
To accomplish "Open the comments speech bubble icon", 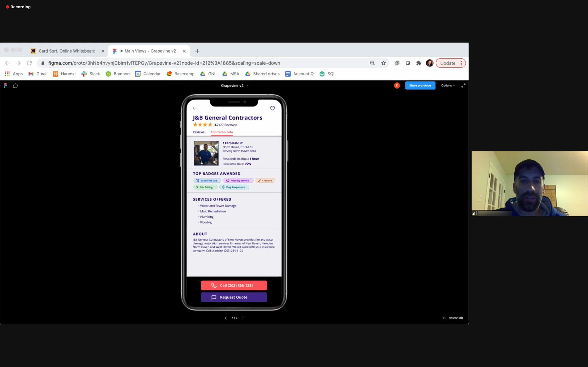I will tap(15, 86).
